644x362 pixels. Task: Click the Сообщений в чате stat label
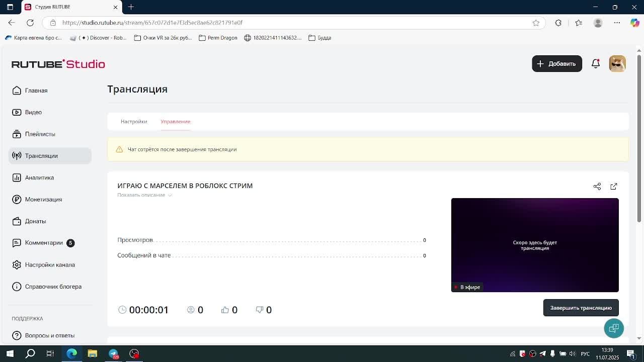144,255
